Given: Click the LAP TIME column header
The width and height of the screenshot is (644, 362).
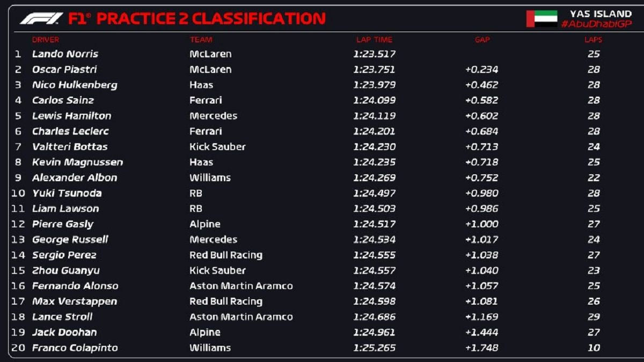Looking at the screenshot, I should (374, 40).
